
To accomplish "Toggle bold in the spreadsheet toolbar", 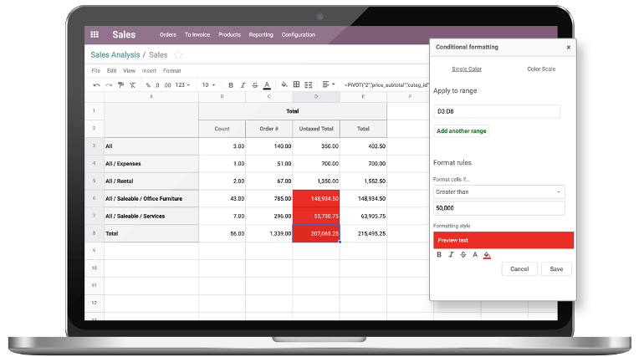I will 231,84.
